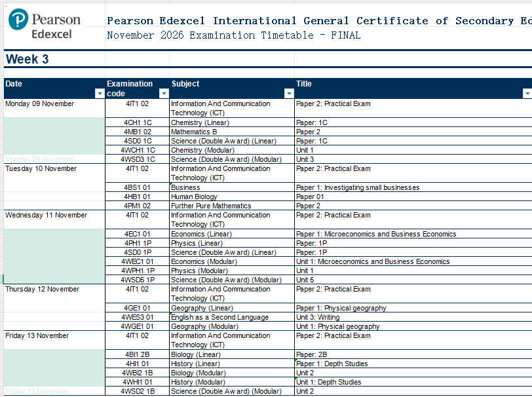Viewport: 532px width, 397px height.
Task: Select exam code 4GE1 01
Action: pos(138,308)
